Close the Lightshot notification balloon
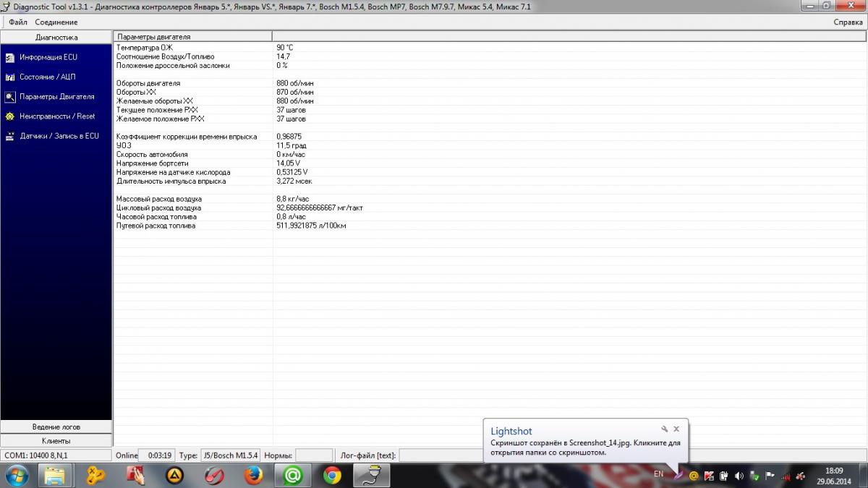Screen dimensions: 868x488 coord(676,429)
